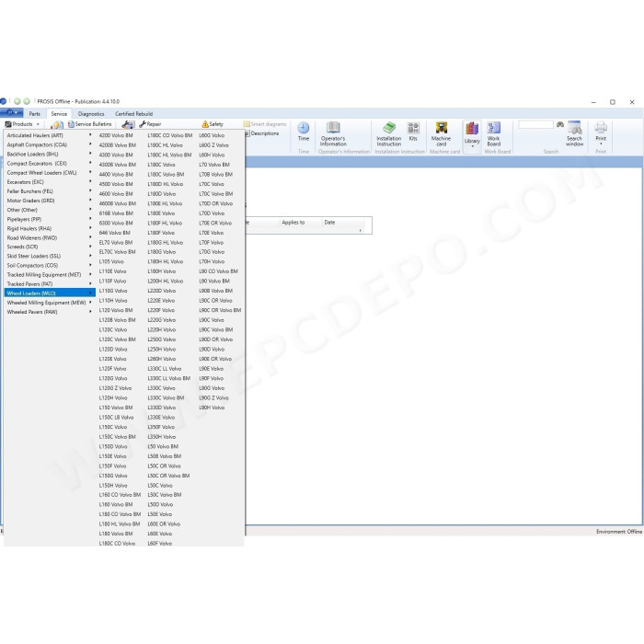
Task: Choose model 4200 Volvo BM
Action: click(x=116, y=135)
